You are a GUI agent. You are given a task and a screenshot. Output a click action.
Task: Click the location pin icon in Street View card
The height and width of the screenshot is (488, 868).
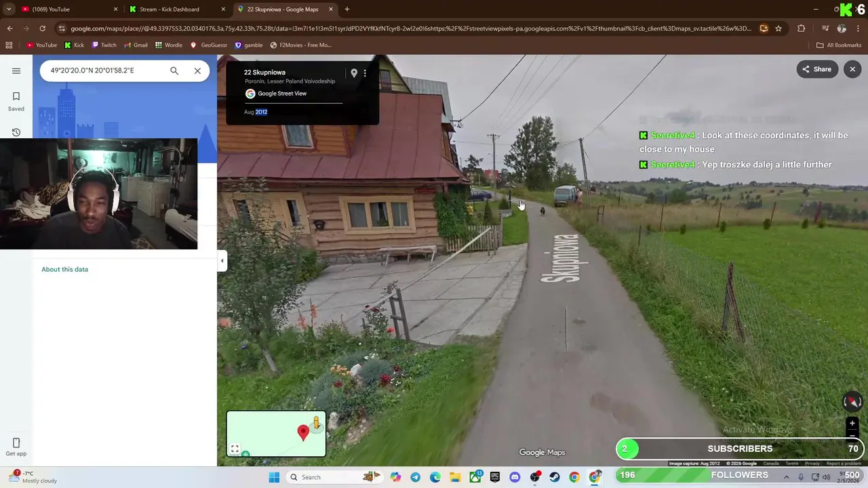pyautogui.click(x=353, y=73)
